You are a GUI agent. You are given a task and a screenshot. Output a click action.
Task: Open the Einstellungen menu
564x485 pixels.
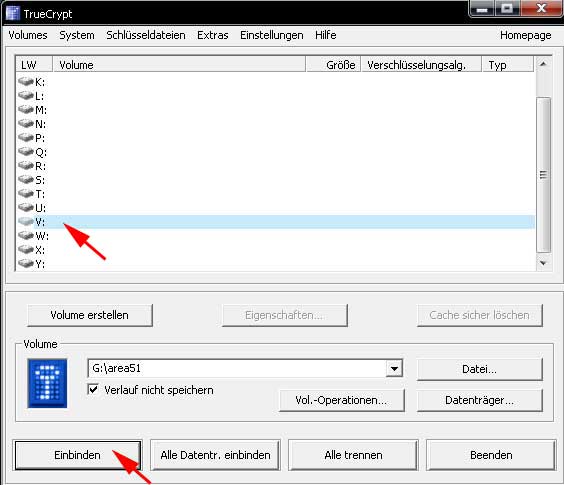point(272,35)
